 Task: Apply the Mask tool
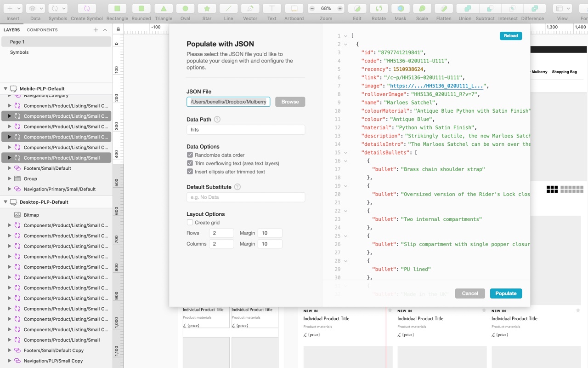click(x=400, y=8)
